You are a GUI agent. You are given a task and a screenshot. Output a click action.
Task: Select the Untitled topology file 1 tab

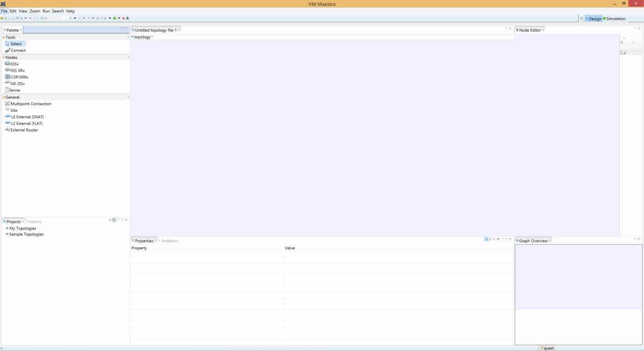(155, 30)
